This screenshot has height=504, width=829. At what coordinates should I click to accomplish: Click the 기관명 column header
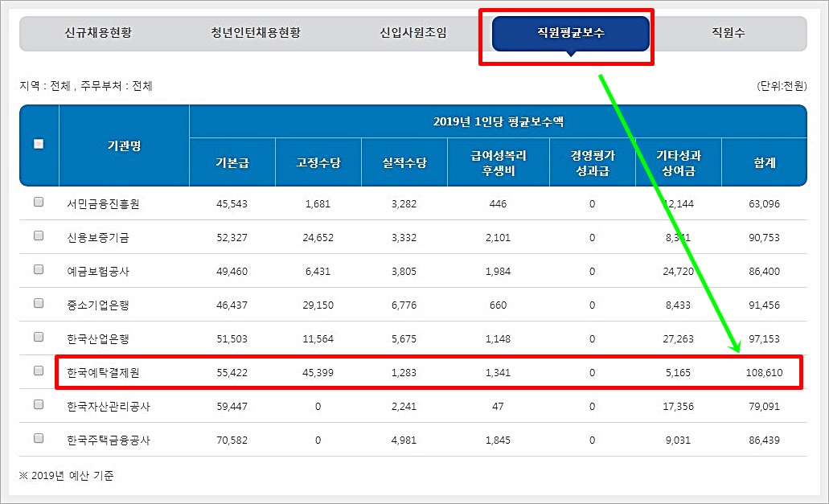coord(125,145)
